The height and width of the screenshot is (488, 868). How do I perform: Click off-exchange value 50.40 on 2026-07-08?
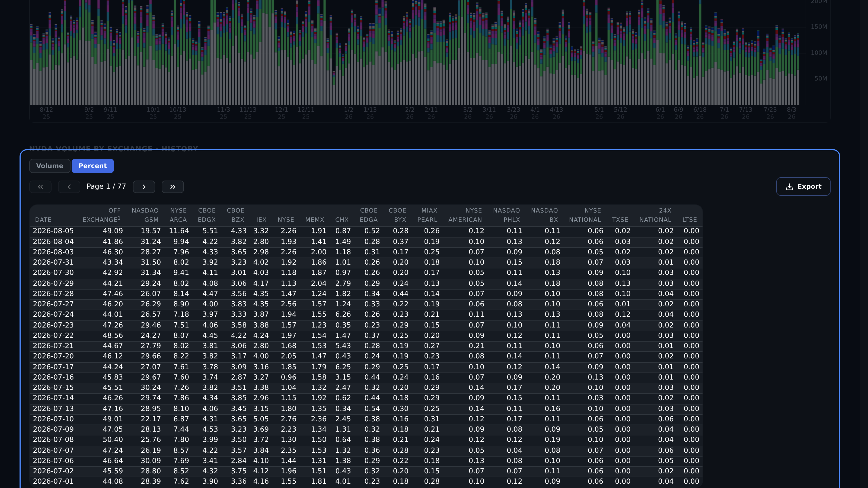coord(113,439)
